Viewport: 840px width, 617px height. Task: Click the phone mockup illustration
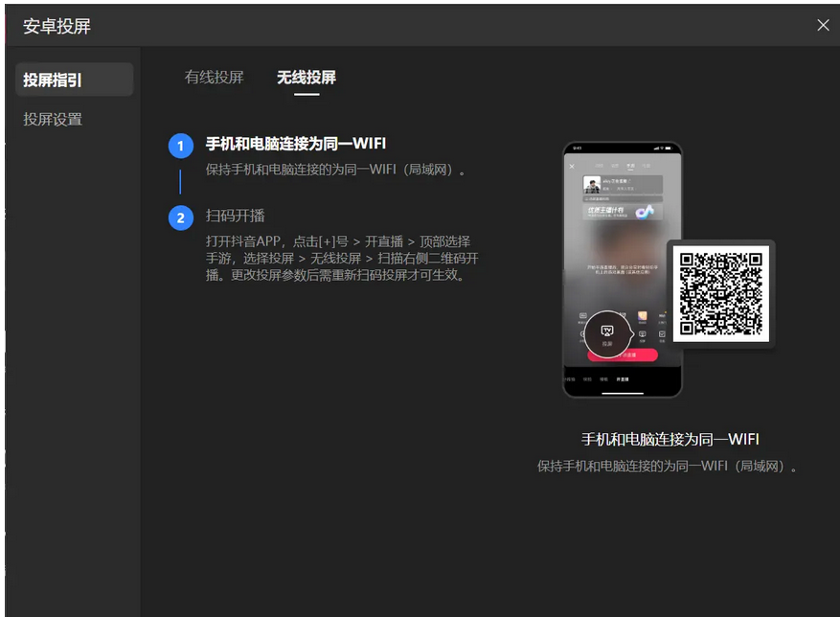tap(622, 269)
